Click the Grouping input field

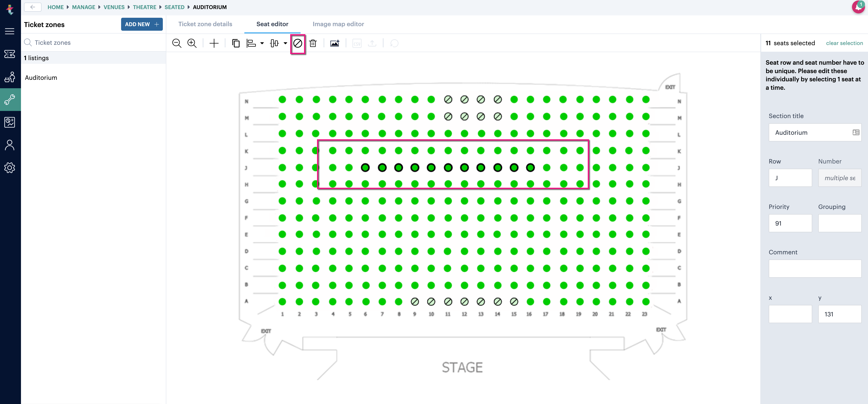click(x=840, y=223)
